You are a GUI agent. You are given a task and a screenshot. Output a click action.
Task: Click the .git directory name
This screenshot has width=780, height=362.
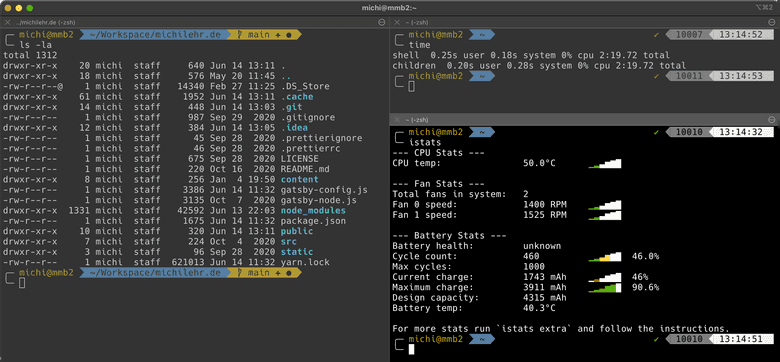(292, 107)
